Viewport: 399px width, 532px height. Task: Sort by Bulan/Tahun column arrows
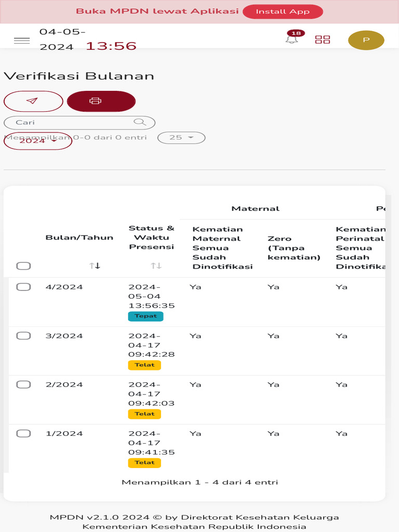[x=95, y=266]
